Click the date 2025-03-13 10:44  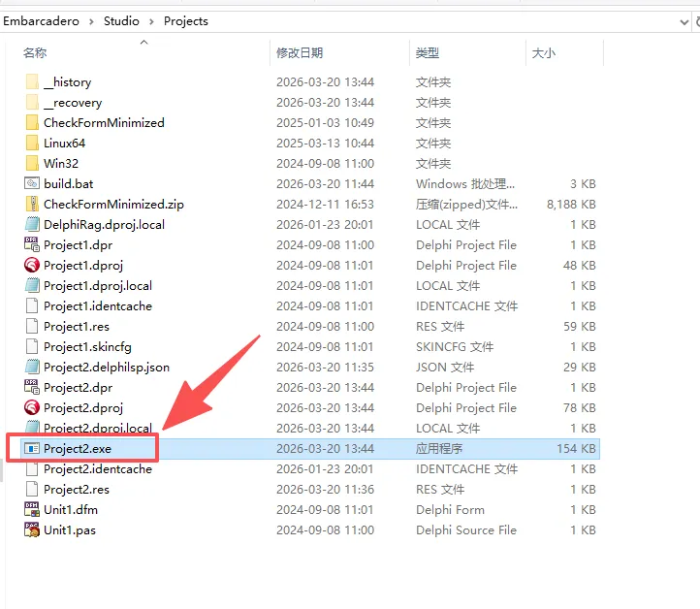point(325,144)
